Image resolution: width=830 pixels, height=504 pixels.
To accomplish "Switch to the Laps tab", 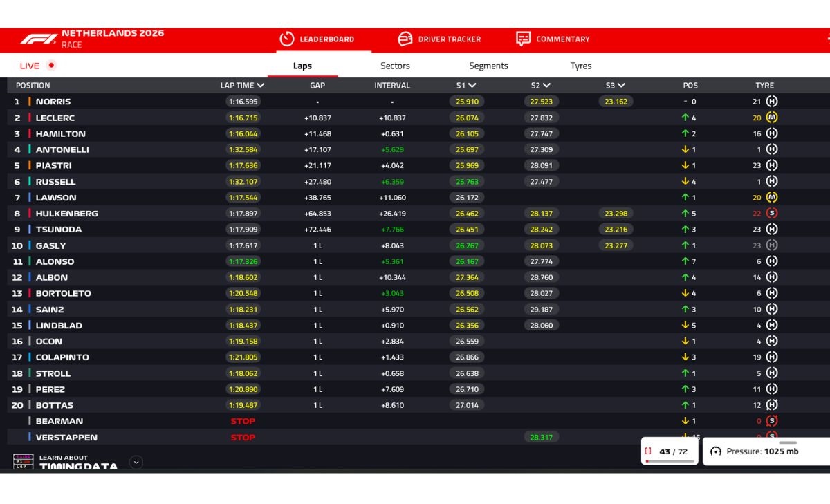I will click(x=302, y=66).
